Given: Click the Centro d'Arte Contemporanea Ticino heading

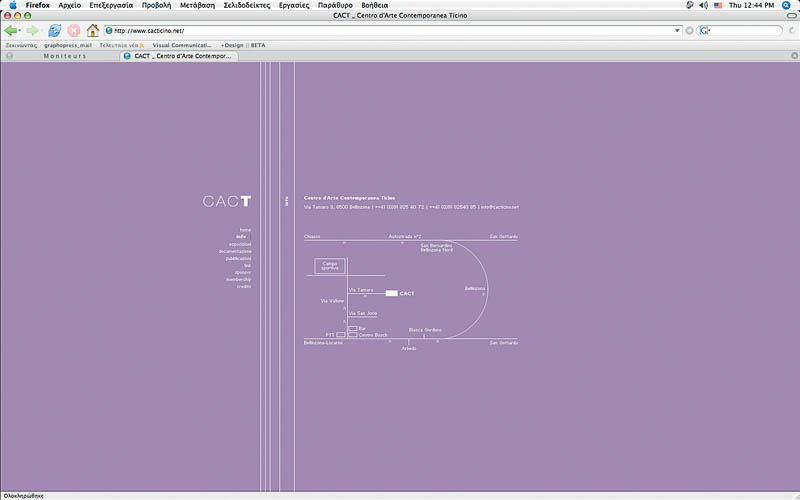Looking at the screenshot, I should [x=349, y=198].
